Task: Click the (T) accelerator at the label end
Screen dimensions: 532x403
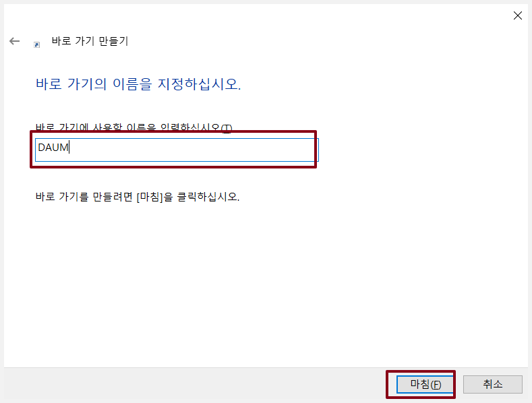Action: pos(227,128)
